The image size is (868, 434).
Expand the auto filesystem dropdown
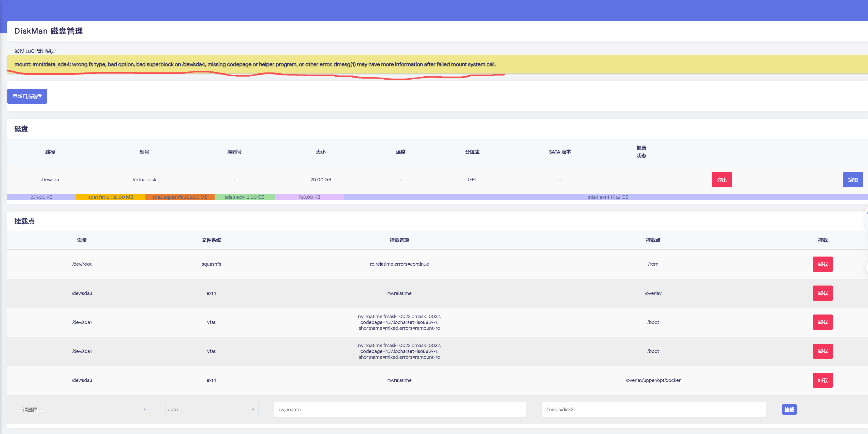[x=211, y=409]
